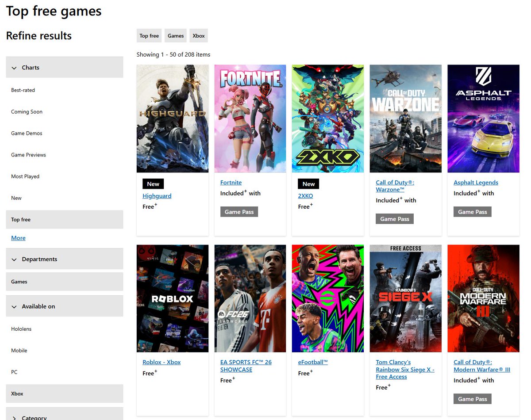Open the 2XKO cover art
Image resolution: width=531 pixels, height=420 pixels.
328,118
